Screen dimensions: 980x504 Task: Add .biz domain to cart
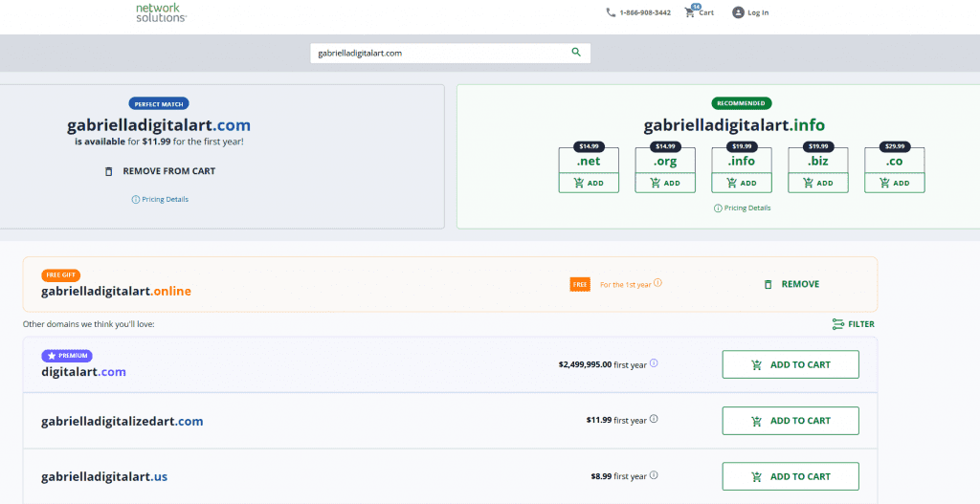(x=818, y=183)
